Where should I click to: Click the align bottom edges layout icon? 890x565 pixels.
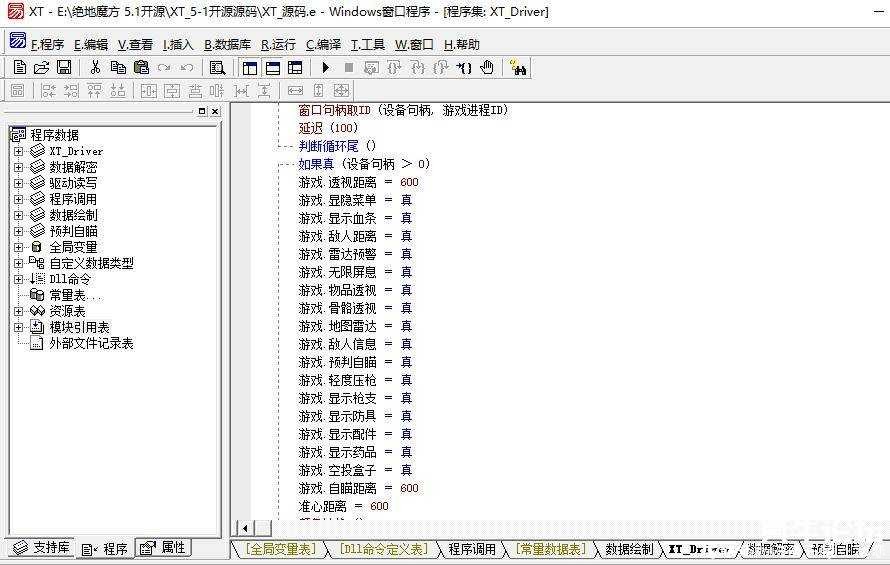coord(117,90)
